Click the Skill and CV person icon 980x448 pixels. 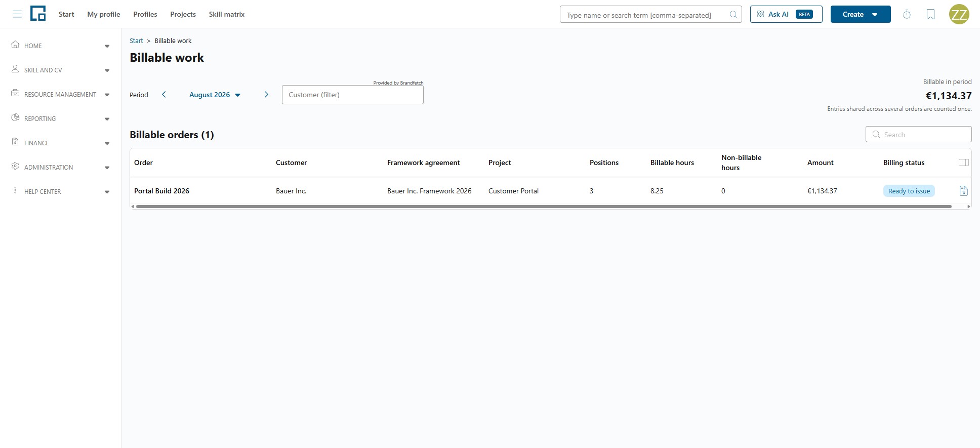tap(15, 69)
